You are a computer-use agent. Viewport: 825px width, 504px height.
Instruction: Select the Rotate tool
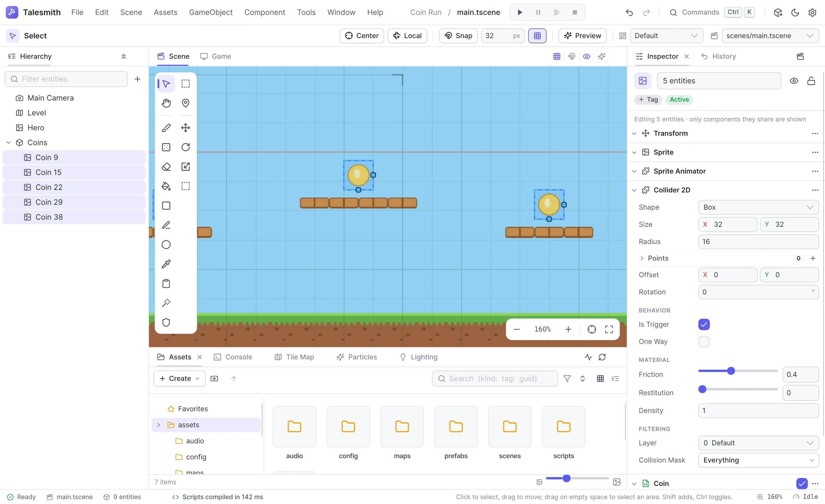click(186, 147)
